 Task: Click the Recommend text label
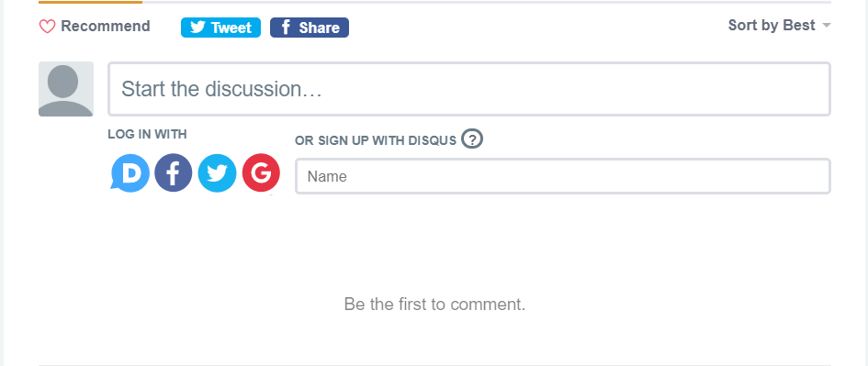click(x=106, y=26)
